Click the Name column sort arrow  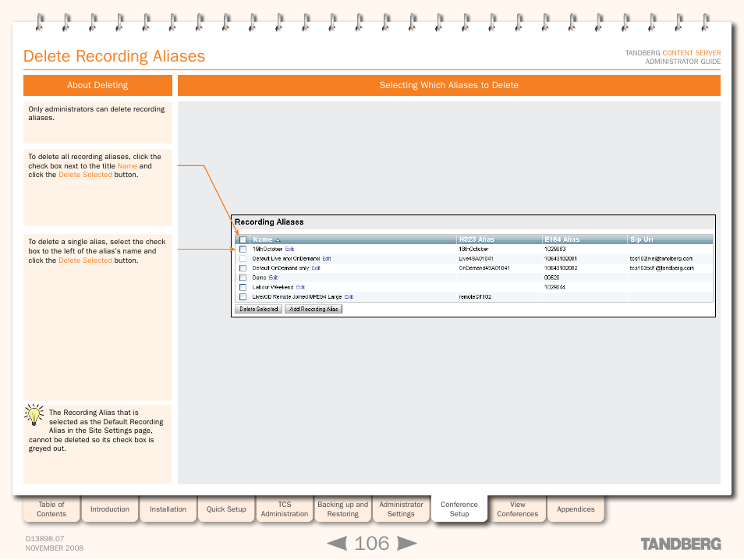pos(278,240)
